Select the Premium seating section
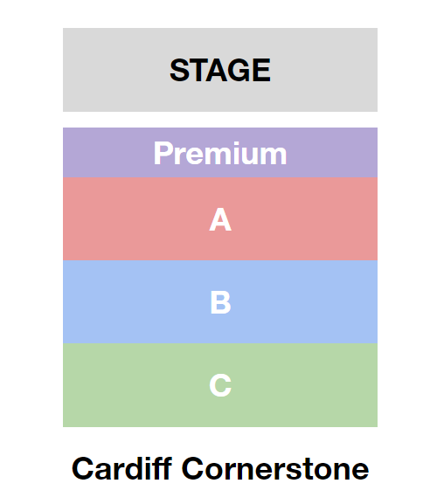 click(220, 152)
